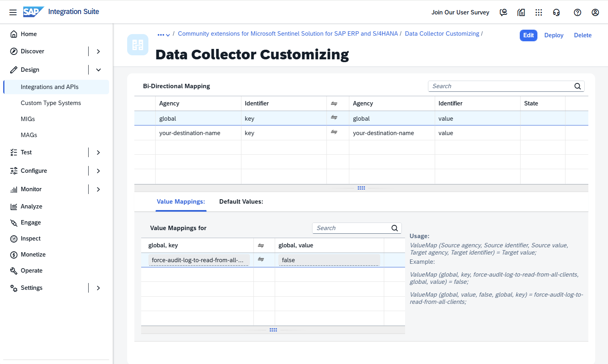Viewport: 608px width, 364px height.
Task: Click the force-audit-log-to-read-from-all source value field
Action: (199, 260)
